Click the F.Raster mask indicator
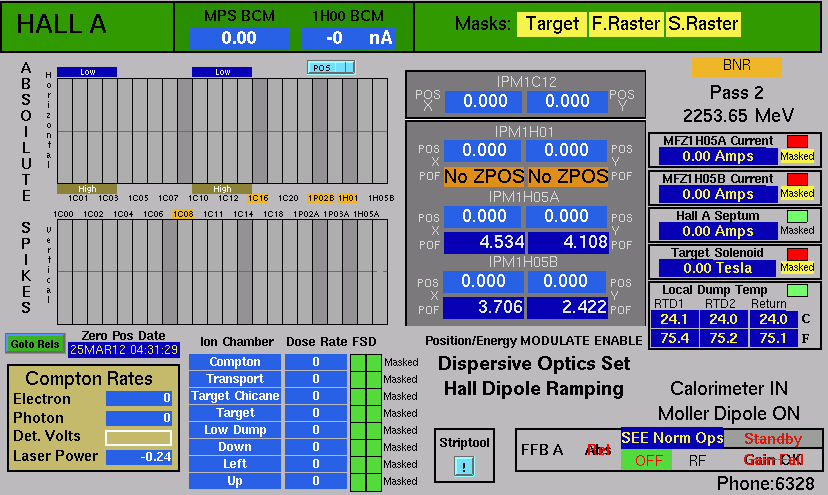 click(625, 24)
